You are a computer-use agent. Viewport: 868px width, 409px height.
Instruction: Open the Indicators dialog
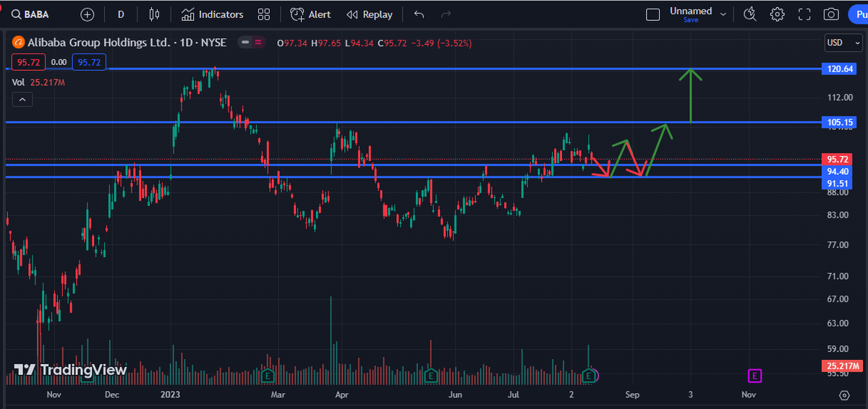click(212, 14)
